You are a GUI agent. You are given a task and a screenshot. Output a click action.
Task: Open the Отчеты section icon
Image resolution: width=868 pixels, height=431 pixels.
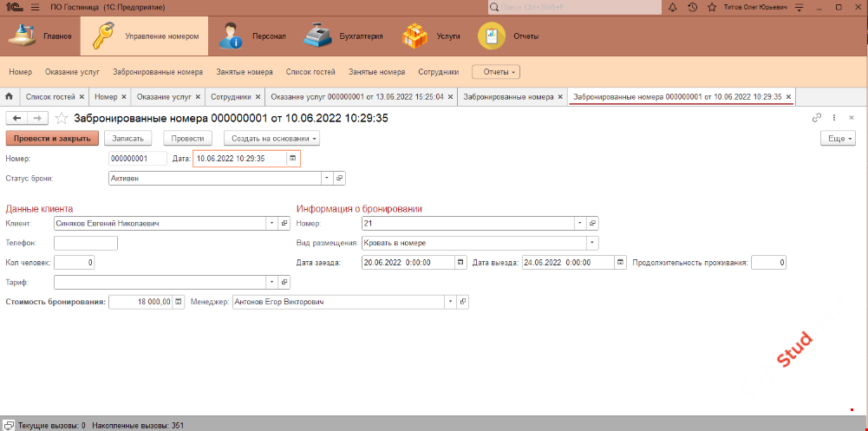pos(493,36)
